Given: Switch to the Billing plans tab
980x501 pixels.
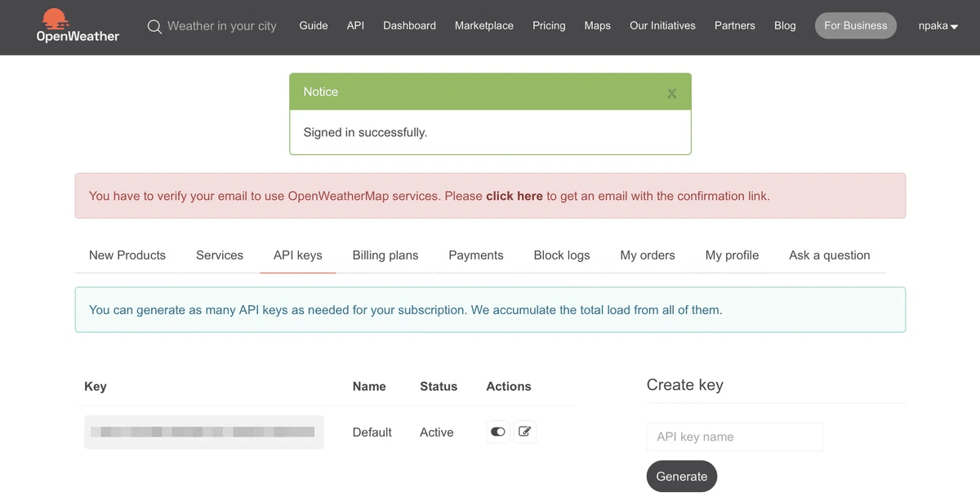Looking at the screenshot, I should (385, 255).
